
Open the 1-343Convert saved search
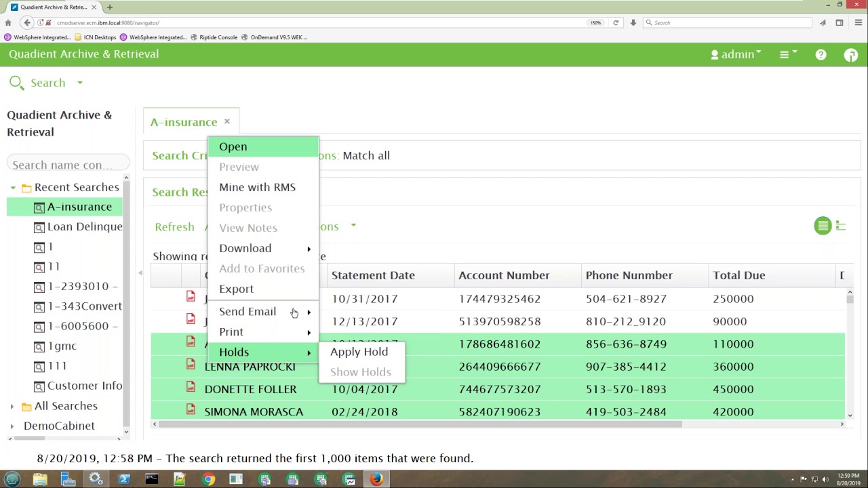[78, 306]
